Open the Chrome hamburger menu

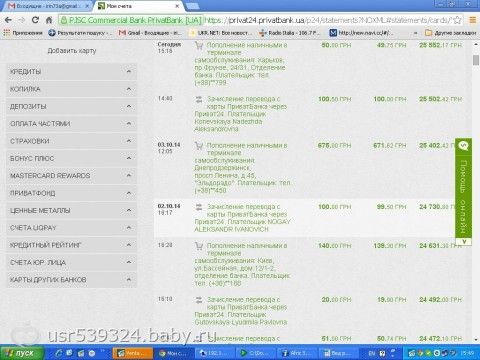(x=473, y=20)
